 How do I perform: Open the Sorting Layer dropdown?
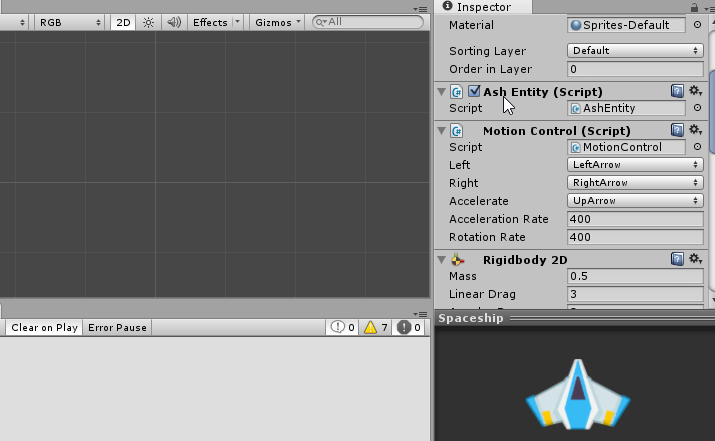(634, 50)
